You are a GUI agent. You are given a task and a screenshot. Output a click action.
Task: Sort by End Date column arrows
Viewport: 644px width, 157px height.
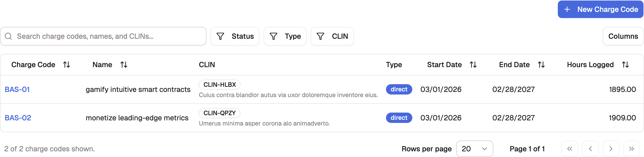(541, 65)
